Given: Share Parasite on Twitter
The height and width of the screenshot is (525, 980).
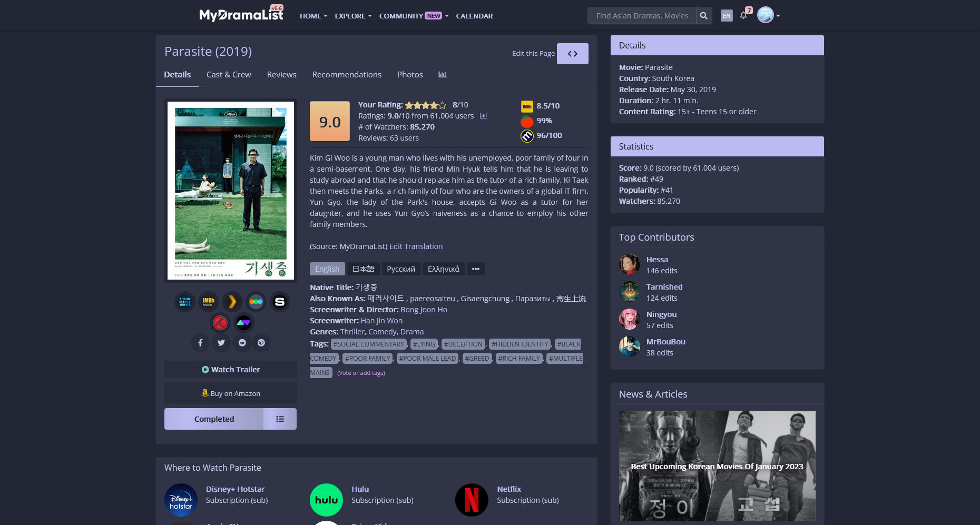Looking at the screenshot, I should pyautogui.click(x=221, y=343).
